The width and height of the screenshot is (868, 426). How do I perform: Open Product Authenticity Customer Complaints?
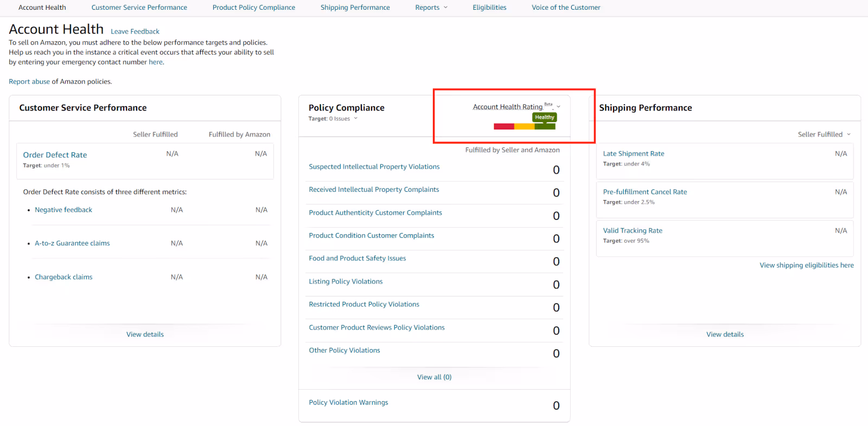(x=375, y=213)
